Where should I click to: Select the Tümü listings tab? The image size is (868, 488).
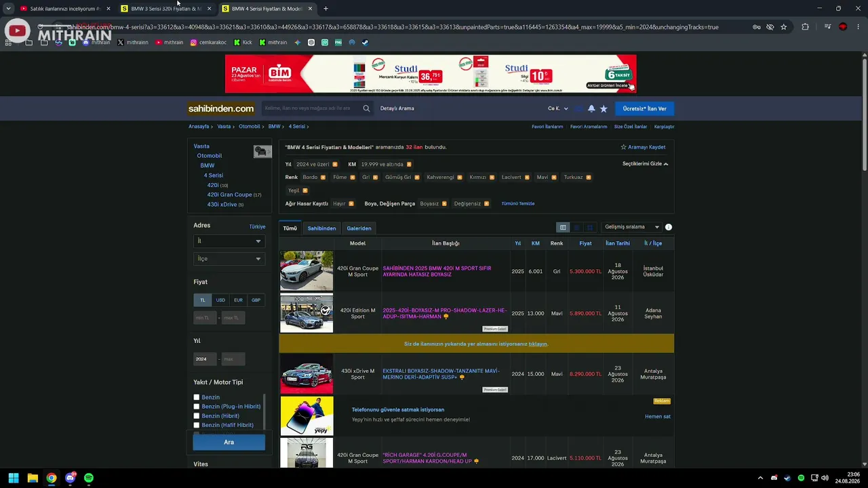(290, 228)
